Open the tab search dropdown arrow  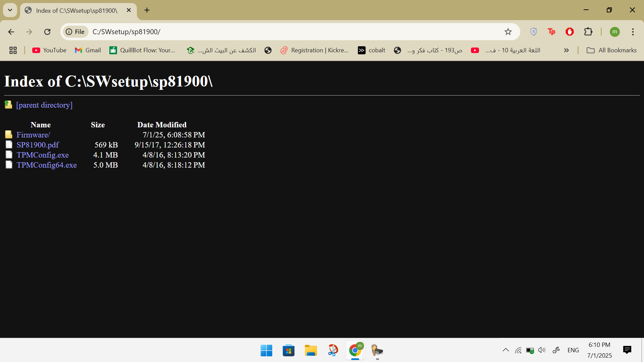coord(10,10)
